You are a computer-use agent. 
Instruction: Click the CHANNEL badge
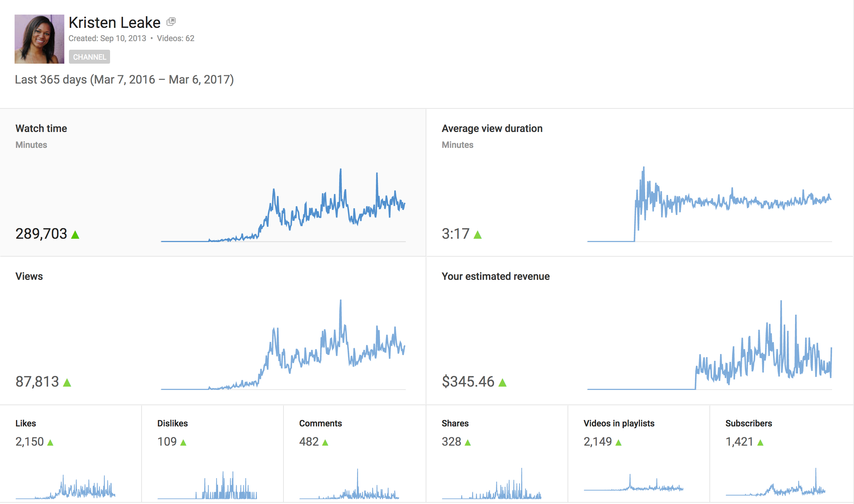click(89, 57)
